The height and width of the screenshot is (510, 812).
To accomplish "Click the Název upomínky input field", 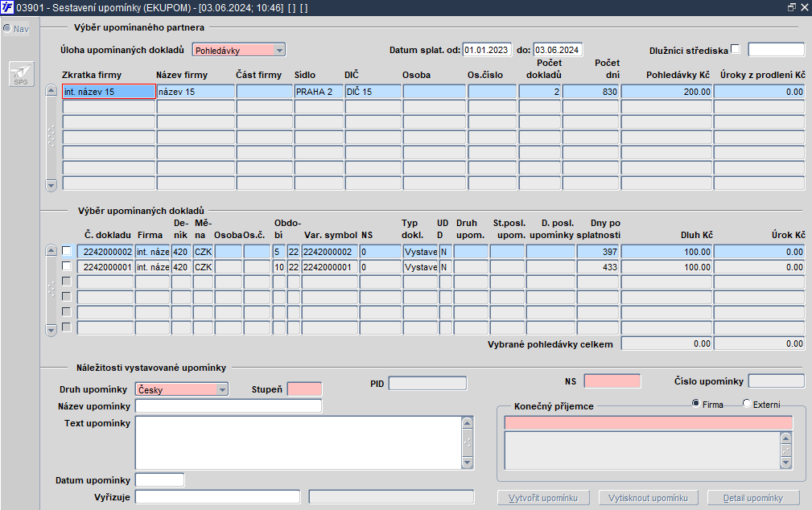I will click(229, 406).
